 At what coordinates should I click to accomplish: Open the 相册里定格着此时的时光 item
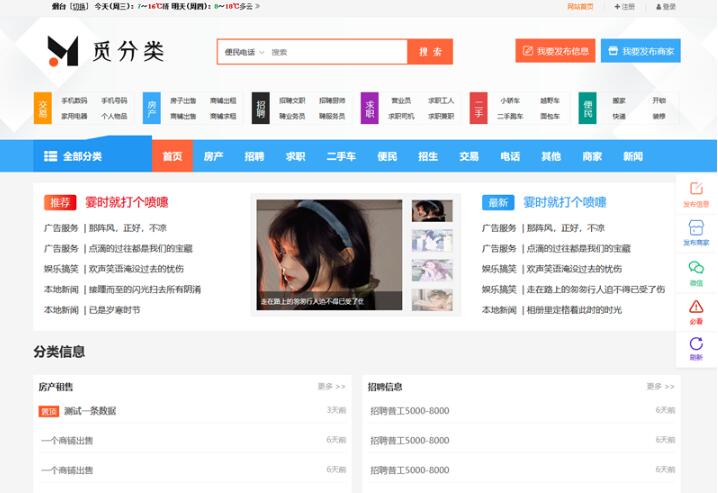point(574,310)
